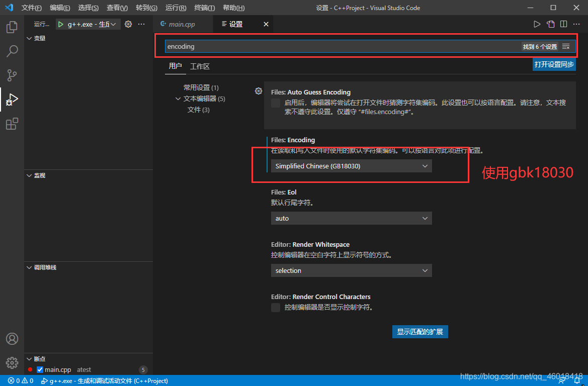
Task: Open debug sidebar more actions menu
Action: click(x=141, y=24)
